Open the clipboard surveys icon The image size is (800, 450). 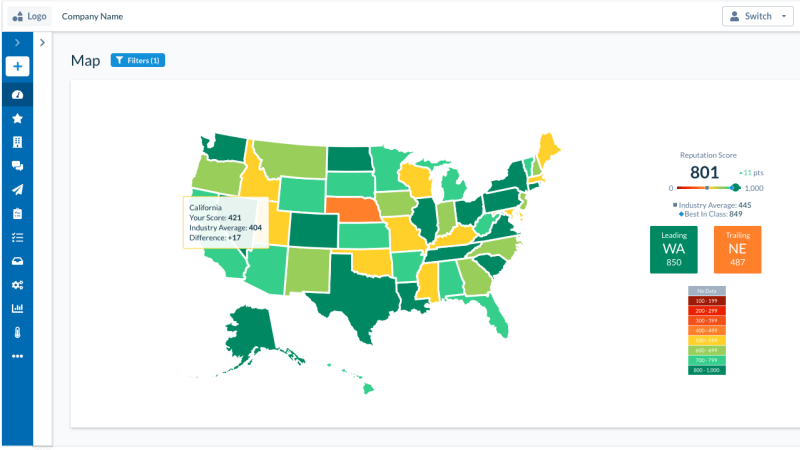click(x=17, y=213)
